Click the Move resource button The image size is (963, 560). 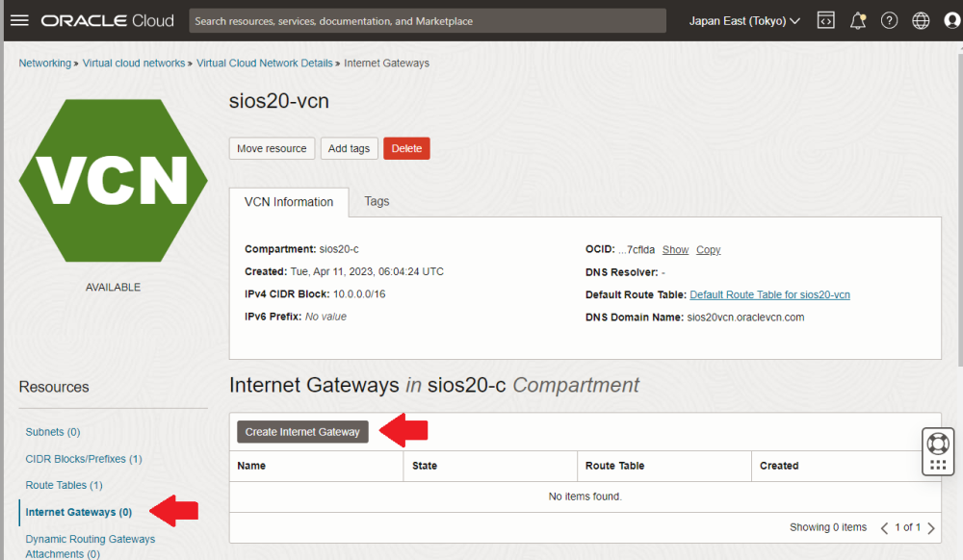tap(273, 148)
